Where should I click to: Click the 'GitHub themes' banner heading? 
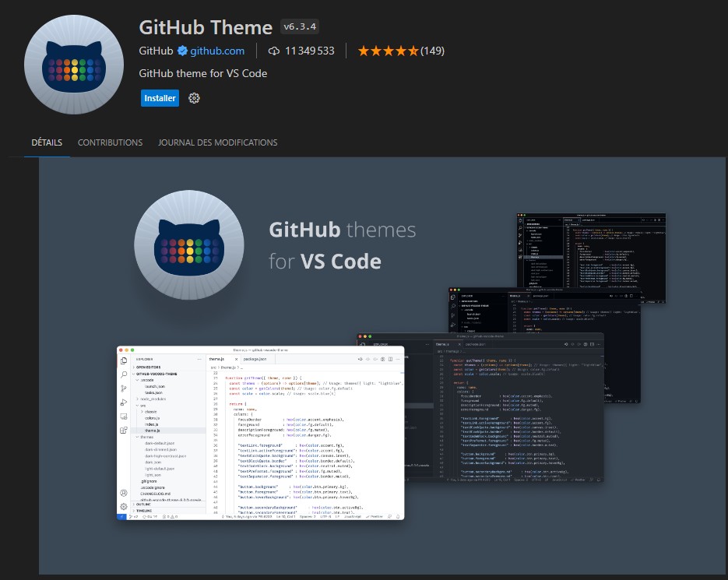pyautogui.click(x=342, y=230)
